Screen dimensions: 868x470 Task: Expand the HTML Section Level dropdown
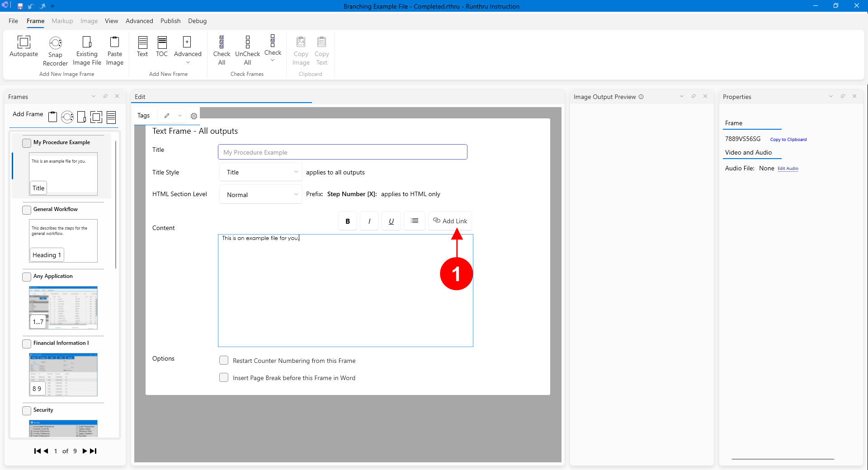(261, 195)
